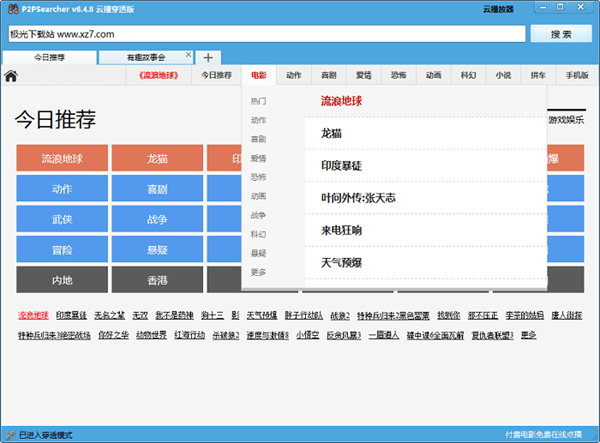Open 云播放器 cloud player in title bar

coord(498,8)
